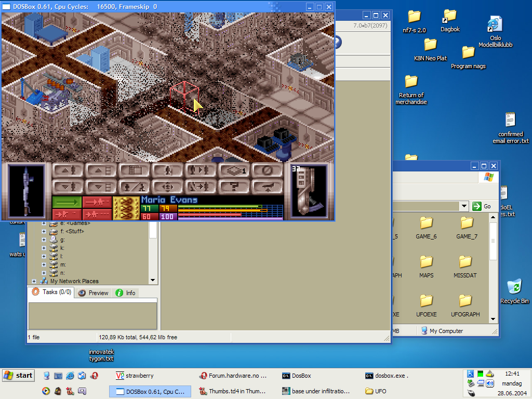This screenshot has height=399, width=532.
Task: Reserve time units for auto shot
Action: (x=97, y=215)
